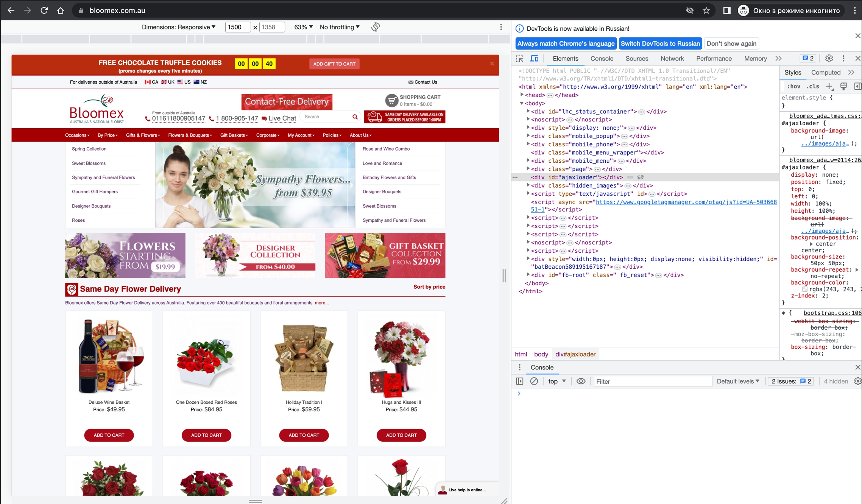The height and width of the screenshot is (504, 862).
Task: Click the viewport width 1500 field
Action: pos(238,27)
